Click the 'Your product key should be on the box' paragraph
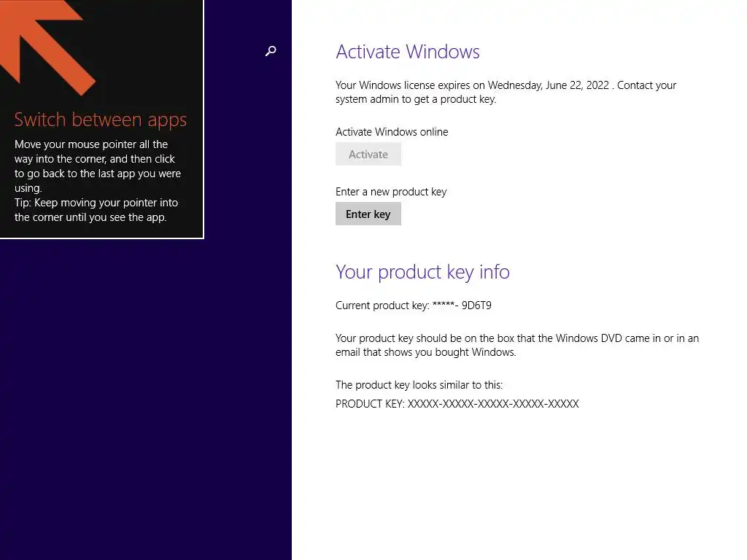This screenshot has width=747, height=560. pyautogui.click(x=517, y=345)
